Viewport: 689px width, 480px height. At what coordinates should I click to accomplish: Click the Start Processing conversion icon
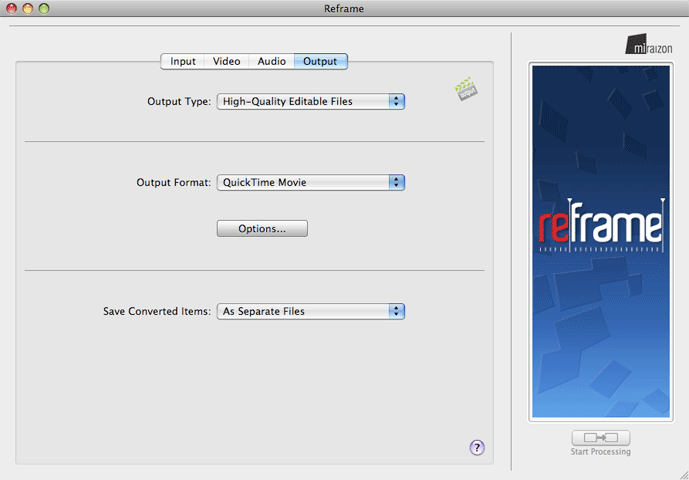(601, 438)
